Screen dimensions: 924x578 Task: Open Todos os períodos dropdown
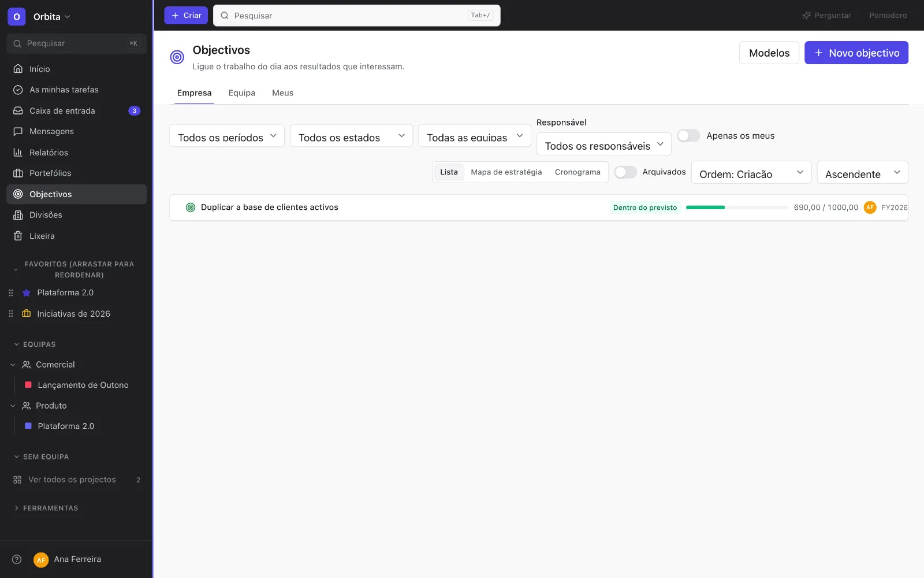(227, 136)
